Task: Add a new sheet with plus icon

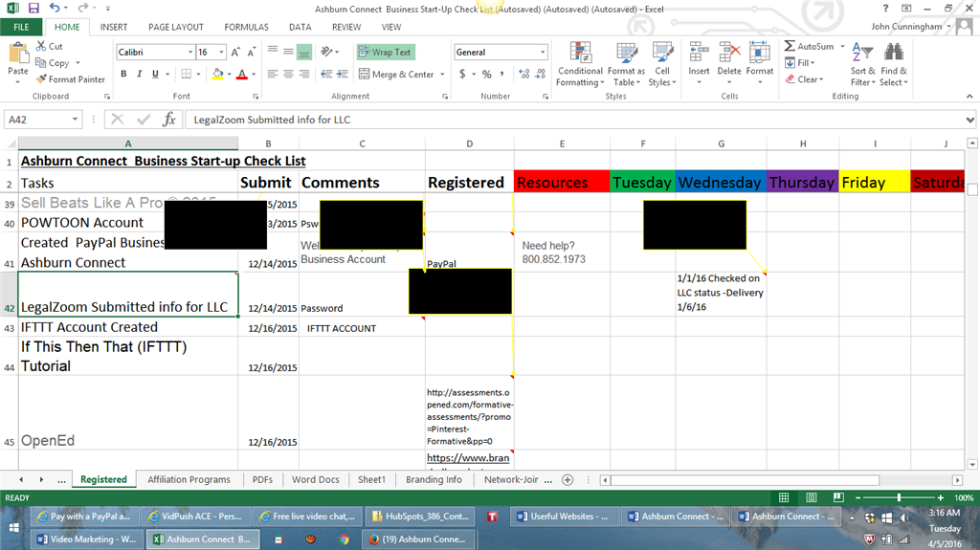Action: pyautogui.click(x=568, y=480)
